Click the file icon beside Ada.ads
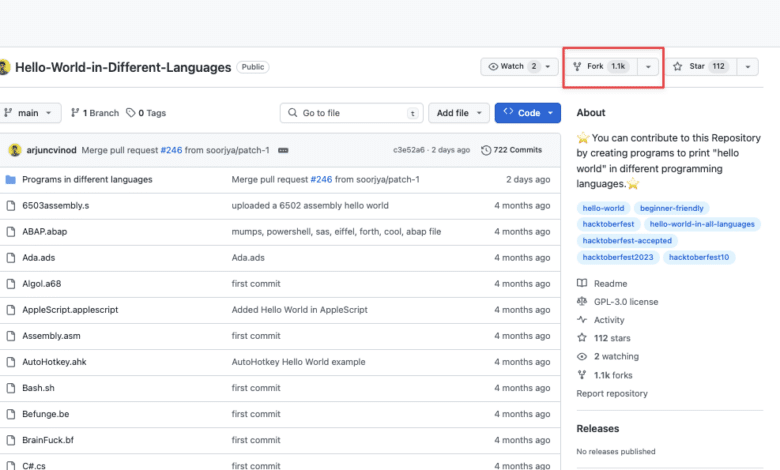The height and width of the screenshot is (470, 780). click(x=10, y=258)
